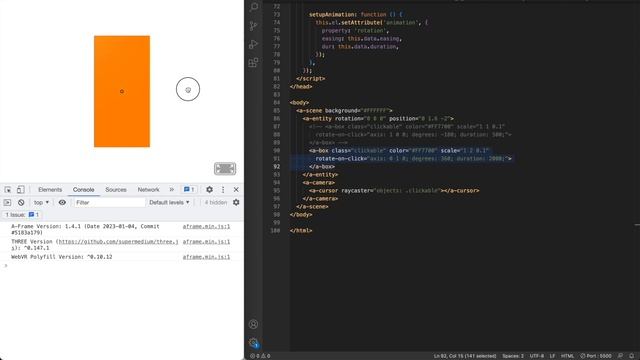Open the Search view in VS Code
The image size is (640, 360).
click(253, 7)
